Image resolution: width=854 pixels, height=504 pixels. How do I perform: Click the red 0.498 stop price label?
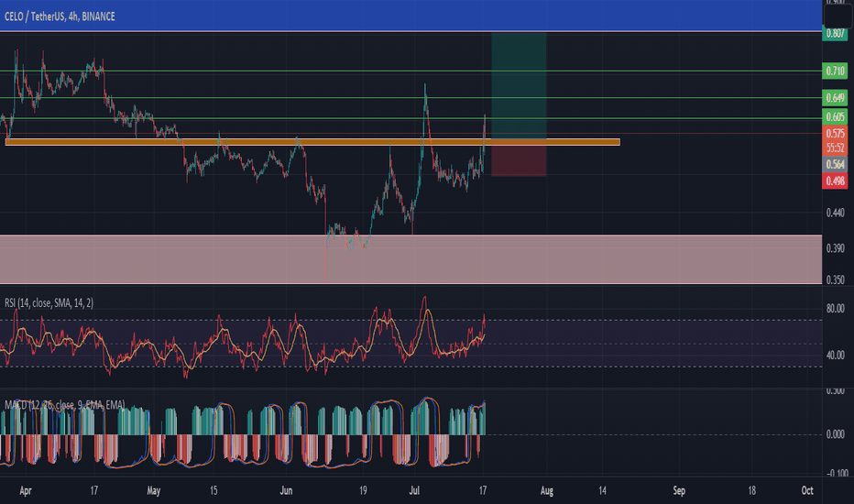835,181
